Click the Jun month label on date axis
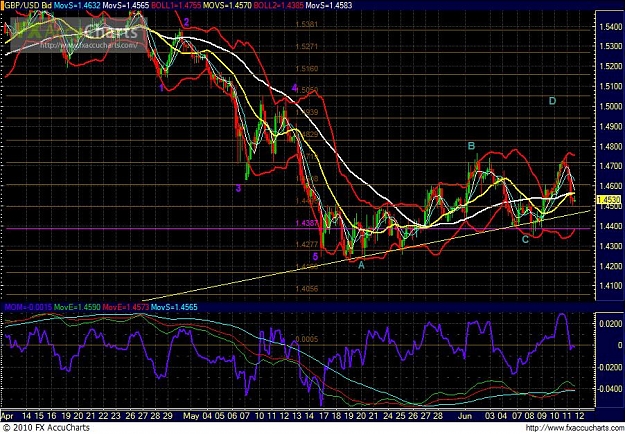 [x=465, y=416]
